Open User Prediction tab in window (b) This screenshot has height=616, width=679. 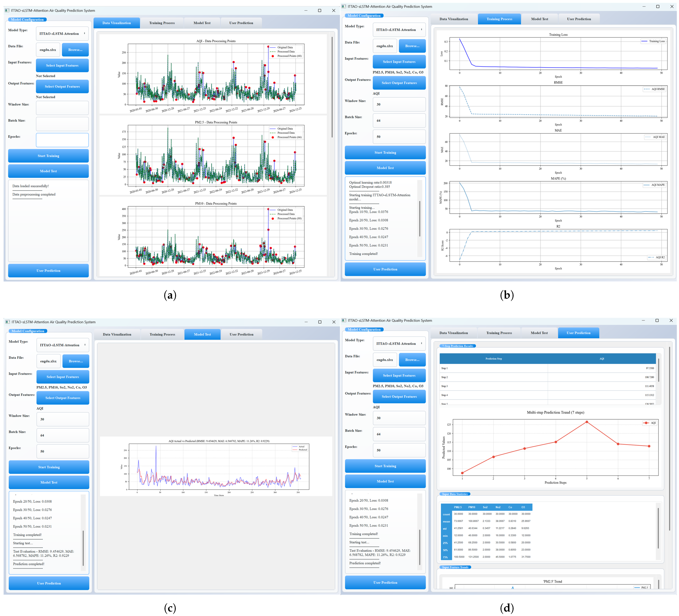(x=579, y=19)
